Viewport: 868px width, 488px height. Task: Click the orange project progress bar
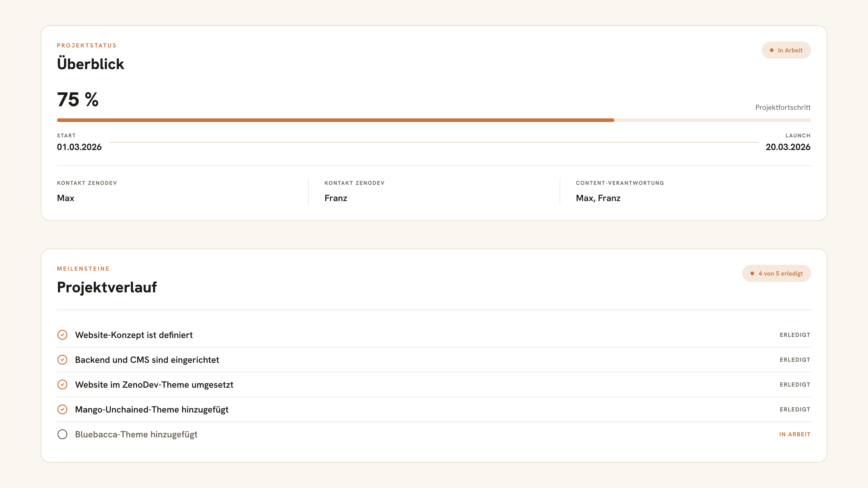click(x=336, y=120)
